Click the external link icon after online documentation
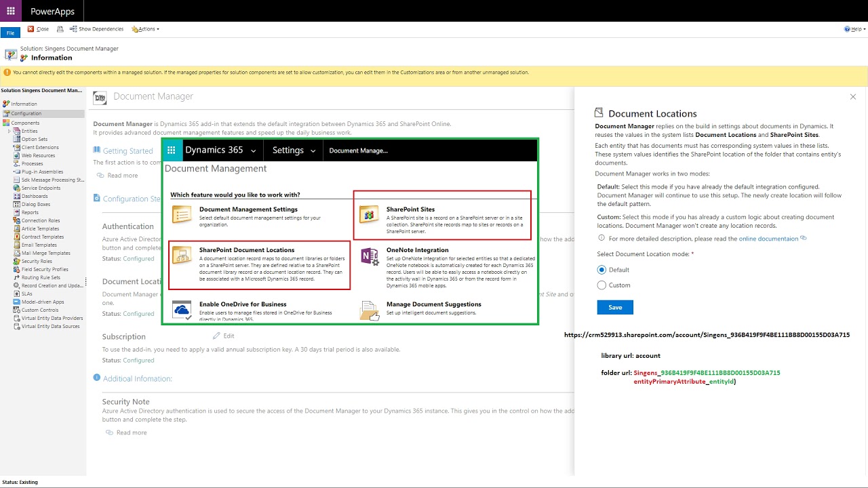Screen dimensions: 868x488 coord(804,238)
